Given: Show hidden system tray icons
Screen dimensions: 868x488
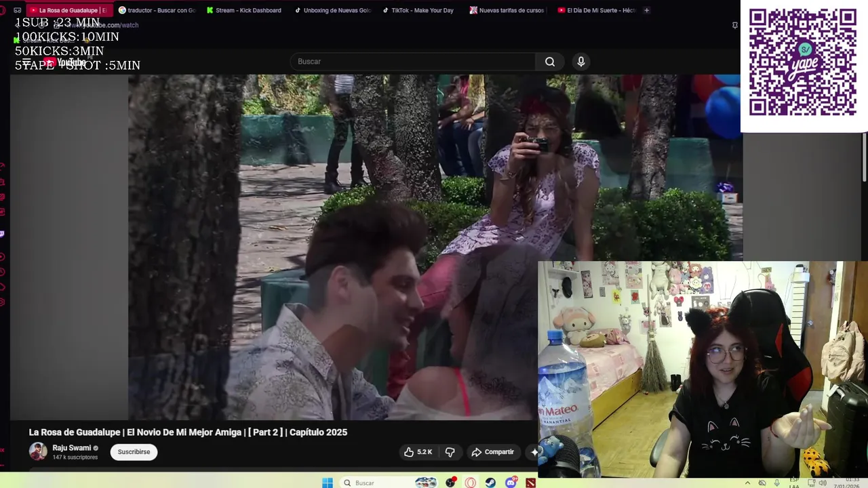Looking at the screenshot, I should (x=749, y=483).
